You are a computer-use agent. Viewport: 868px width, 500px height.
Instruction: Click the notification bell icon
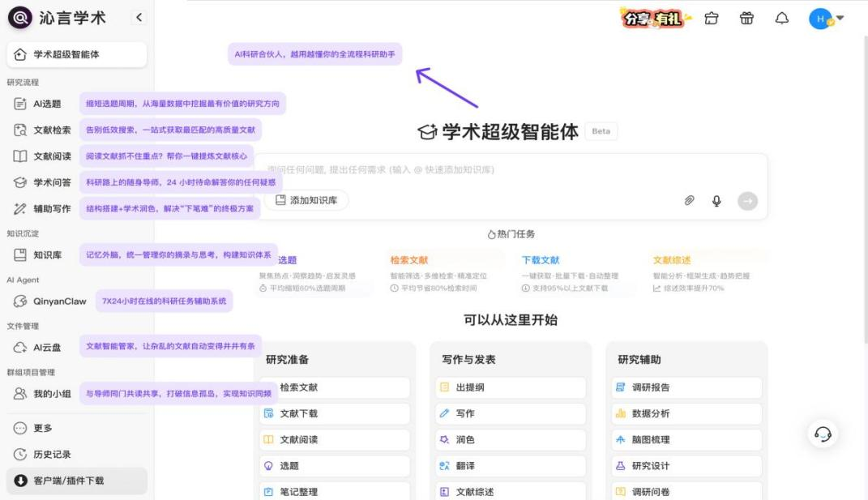(782, 19)
